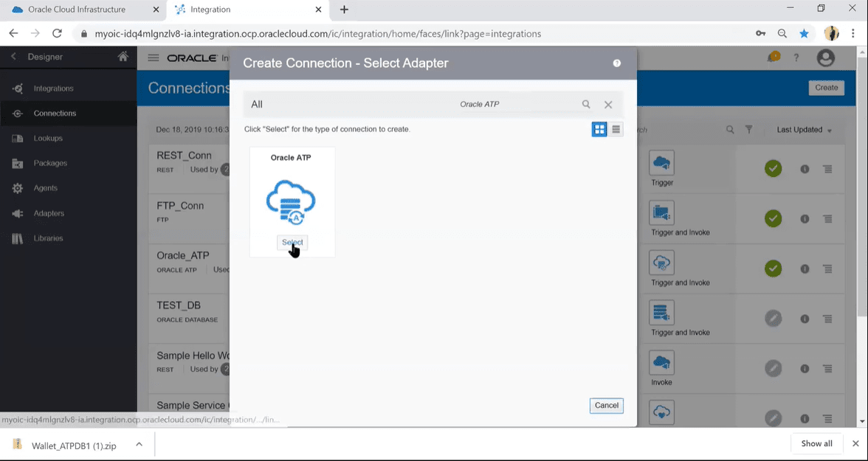This screenshot has width=868, height=461.
Task: Open the TEST_DB connection
Action: [179, 305]
